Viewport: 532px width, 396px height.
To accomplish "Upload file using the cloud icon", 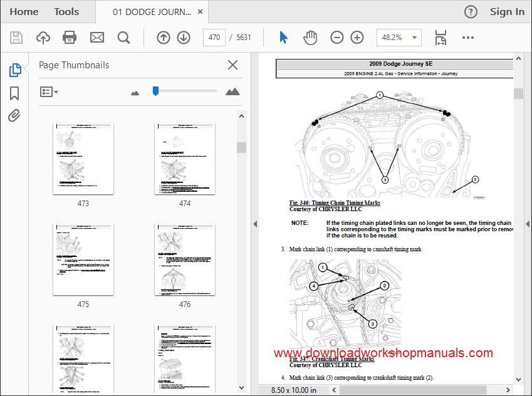I will 43,38.
